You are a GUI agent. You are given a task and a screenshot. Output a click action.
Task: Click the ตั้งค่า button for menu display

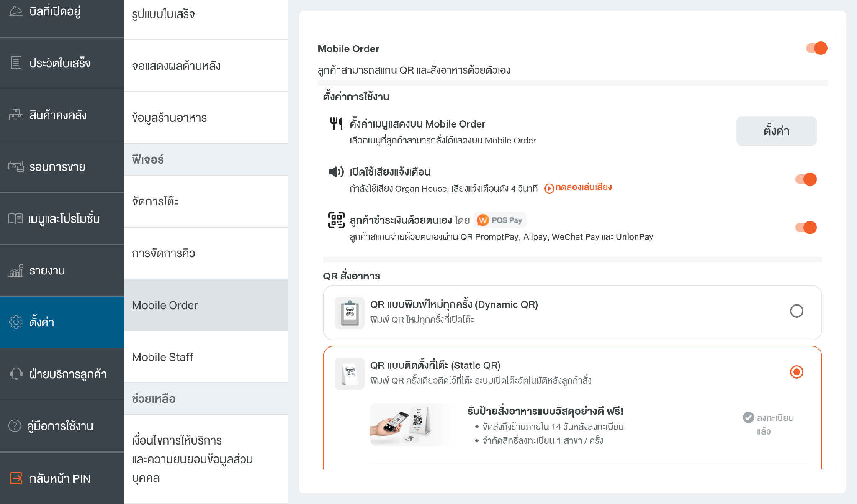click(776, 131)
